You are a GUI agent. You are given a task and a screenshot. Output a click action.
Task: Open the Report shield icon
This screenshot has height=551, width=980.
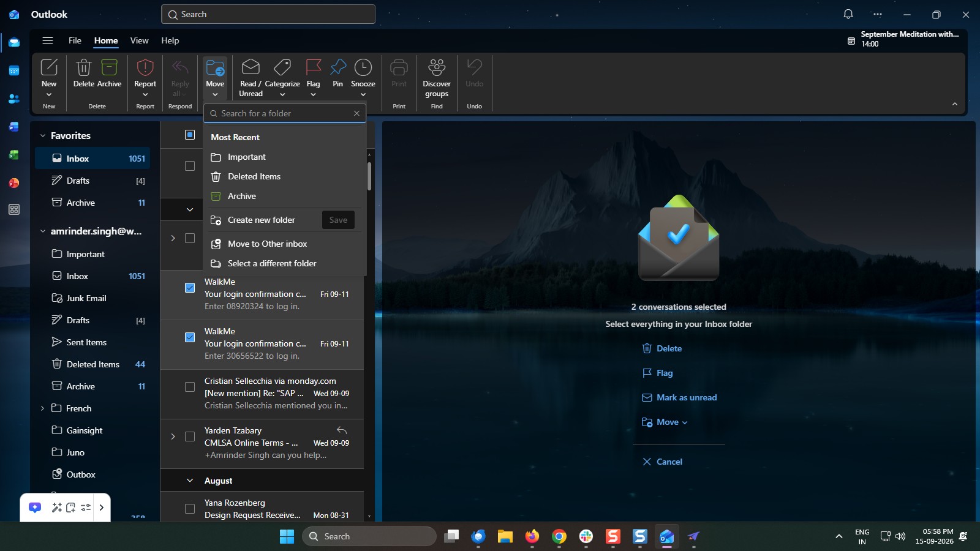145,67
